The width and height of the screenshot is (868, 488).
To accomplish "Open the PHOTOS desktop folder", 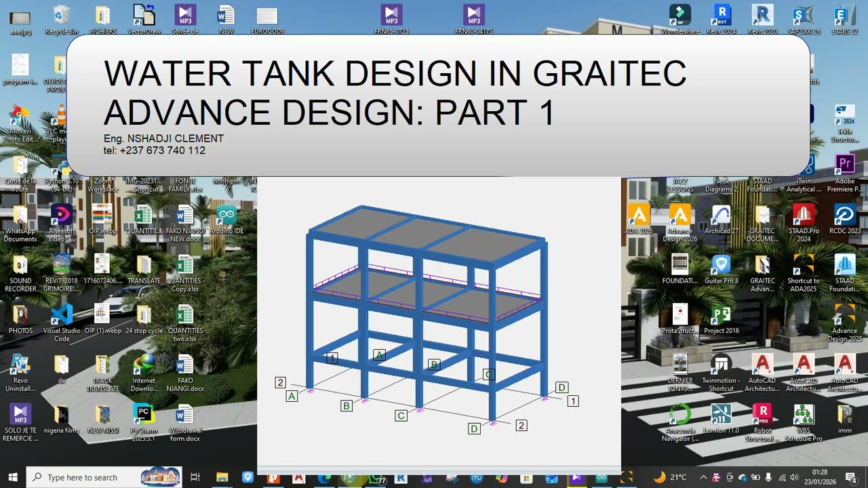I will click(20, 319).
